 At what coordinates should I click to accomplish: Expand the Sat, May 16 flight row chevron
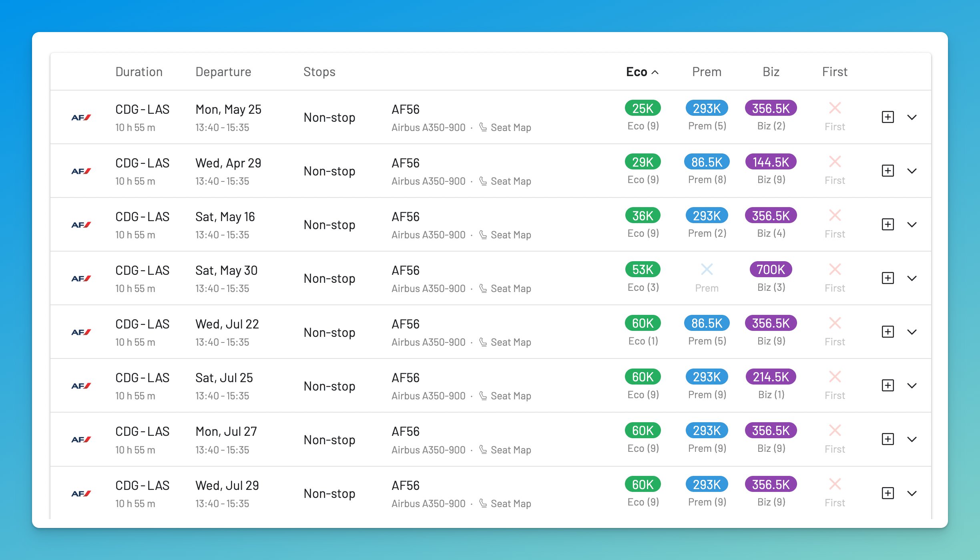pos(912,224)
